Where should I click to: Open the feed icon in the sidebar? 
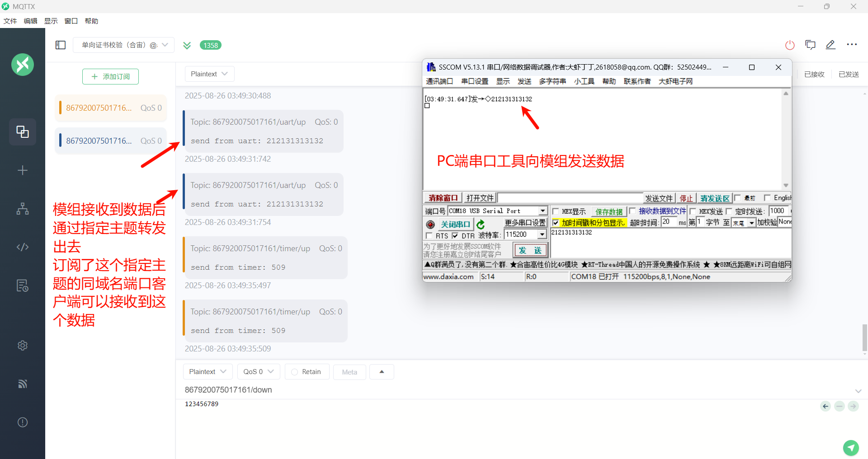click(23, 384)
